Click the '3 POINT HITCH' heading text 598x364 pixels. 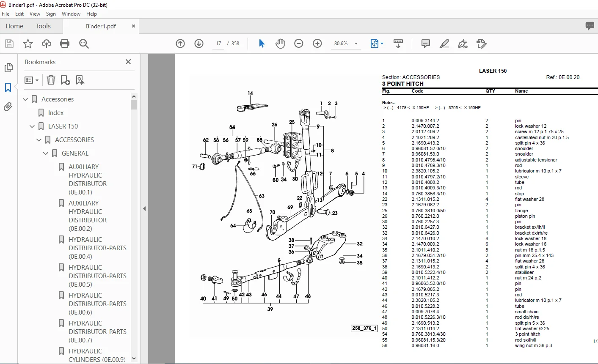pyautogui.click(x=402, y=84)
